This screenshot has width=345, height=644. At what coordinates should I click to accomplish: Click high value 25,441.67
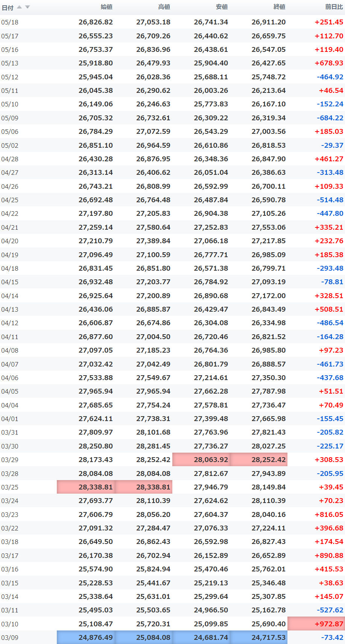click(x=153, y=583)
